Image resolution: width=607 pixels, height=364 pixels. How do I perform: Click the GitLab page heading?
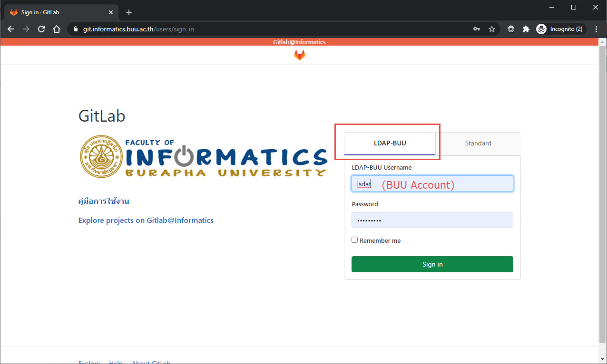point(102,116)
